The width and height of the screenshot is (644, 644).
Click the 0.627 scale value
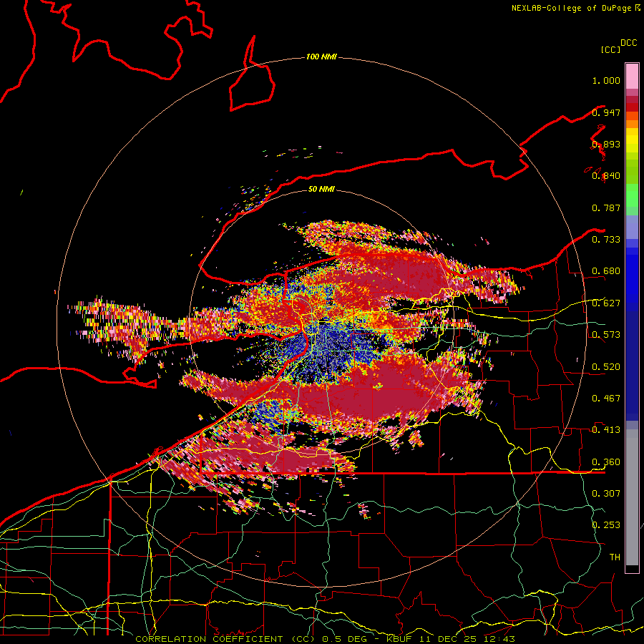(x=606, y=303)
